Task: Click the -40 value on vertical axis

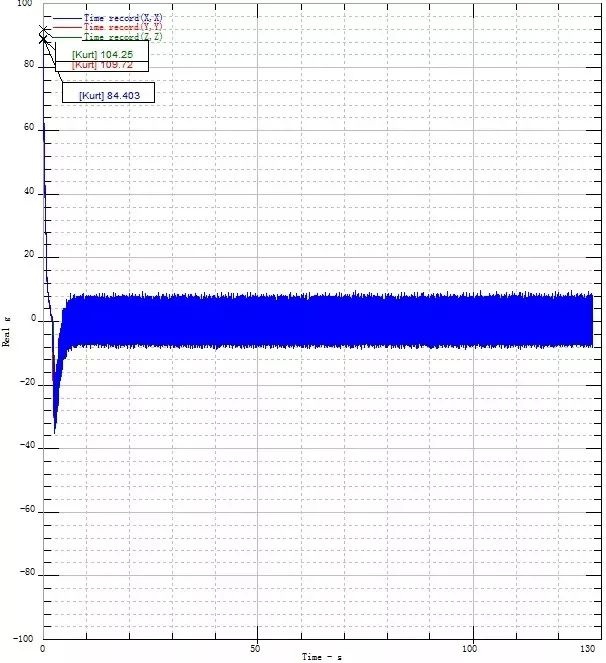Action: tap(27, 445)
